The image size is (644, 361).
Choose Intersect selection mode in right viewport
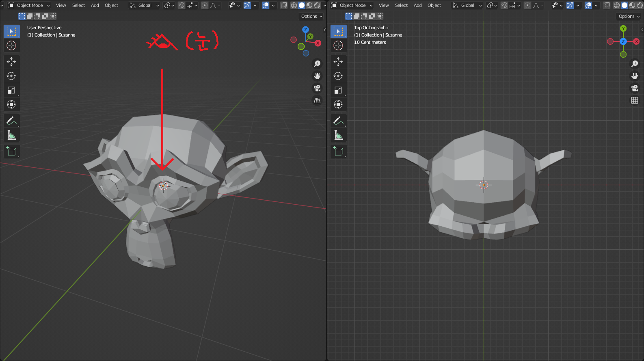(x=380, y=16)
